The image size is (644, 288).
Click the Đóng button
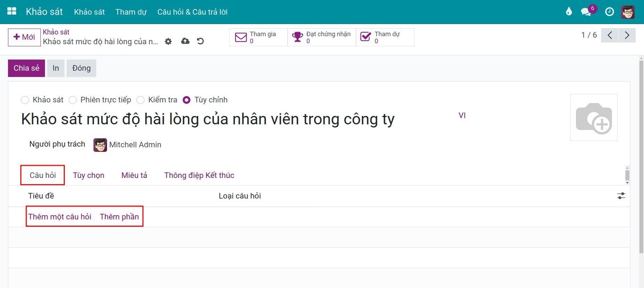[x=81, y=68]
